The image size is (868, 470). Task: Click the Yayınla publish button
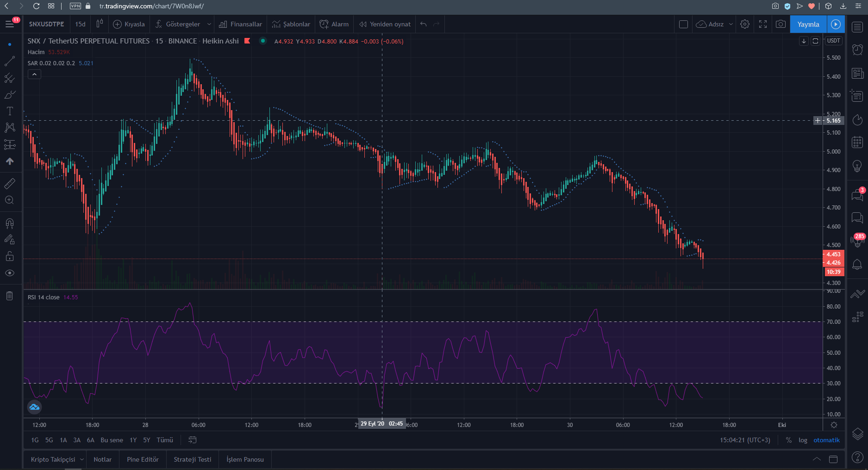point(808,24)
